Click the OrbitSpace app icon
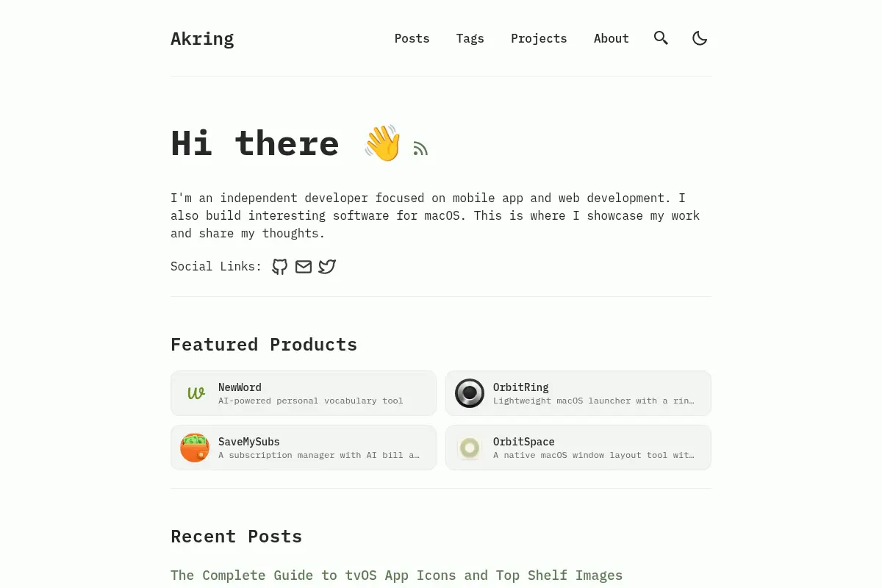 pyautogui.click(x=470, y=448)
